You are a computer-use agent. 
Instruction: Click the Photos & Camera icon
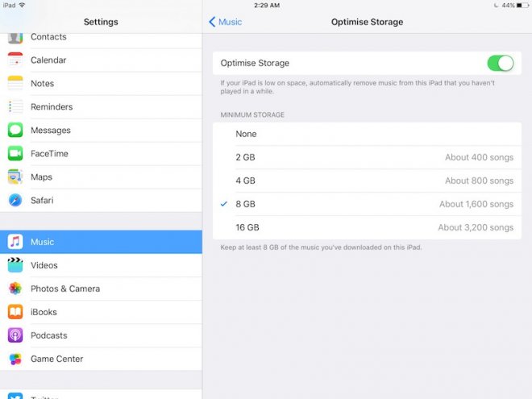coord(15,289)
